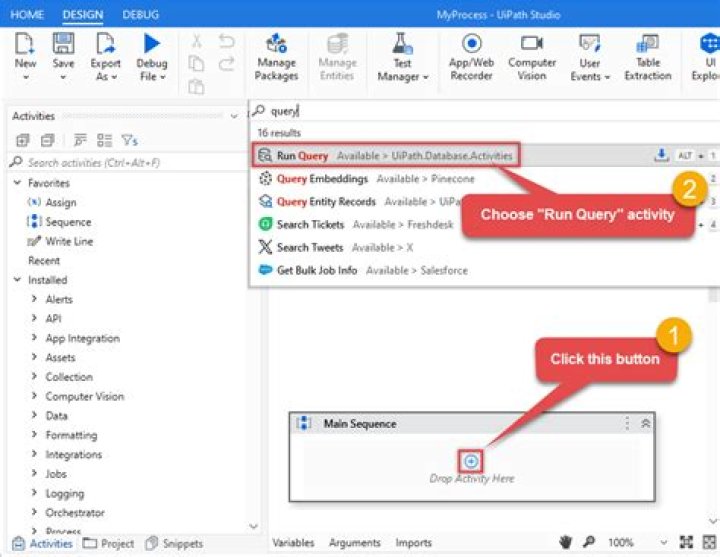Click the query search box in the popup

tap(484, 111)
